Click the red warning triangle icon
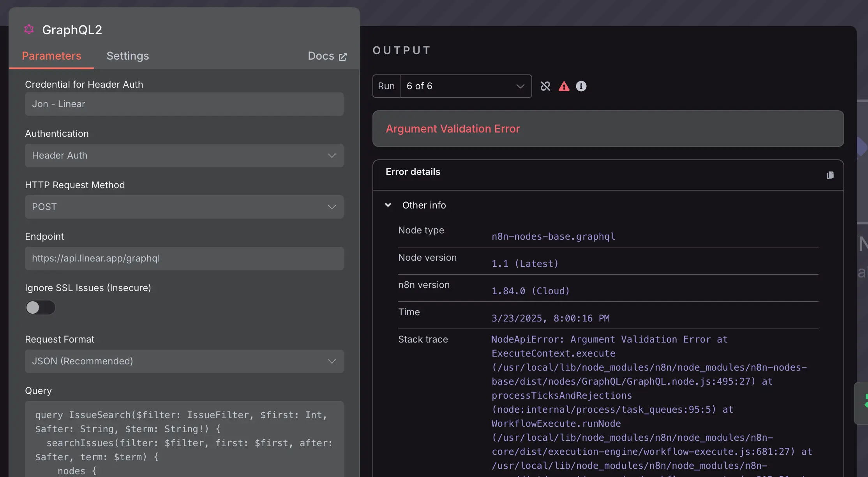This screenshot has width=868, height=477. (x=564, y=86)
